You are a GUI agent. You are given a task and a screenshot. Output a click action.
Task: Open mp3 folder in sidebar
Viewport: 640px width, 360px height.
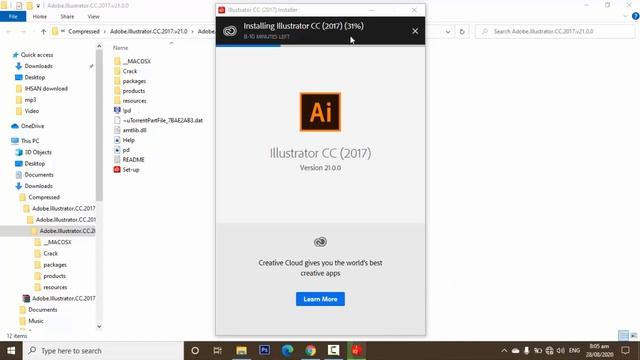click(x=26, y=100)
